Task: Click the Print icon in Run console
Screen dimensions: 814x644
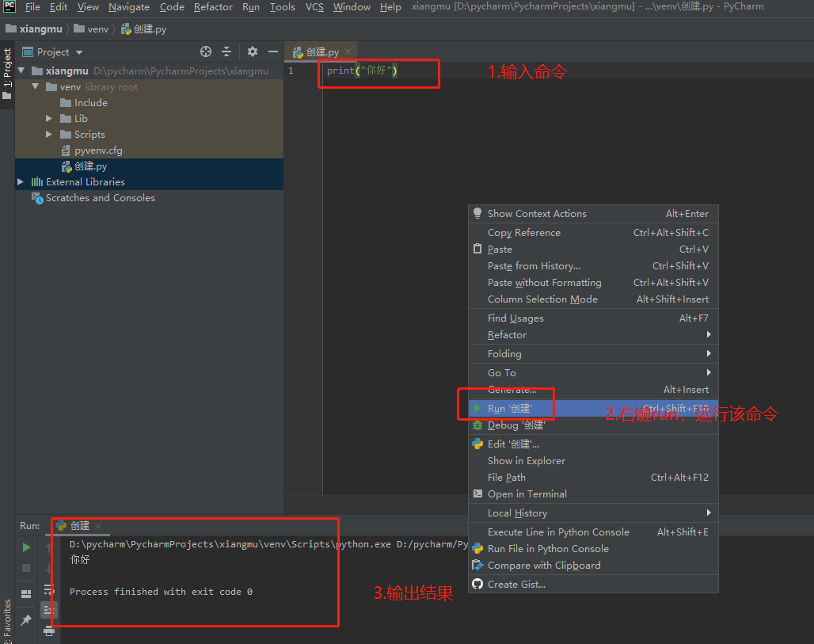Action: click(49, 631)
